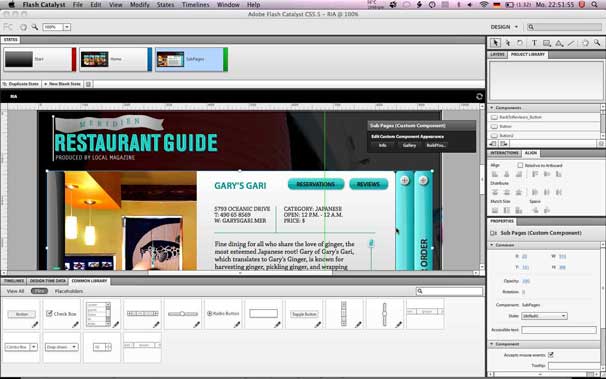The width and height of the screenshot is (606, 379).
Task: Click the align left edges icon
Action: tap(495, 174)
